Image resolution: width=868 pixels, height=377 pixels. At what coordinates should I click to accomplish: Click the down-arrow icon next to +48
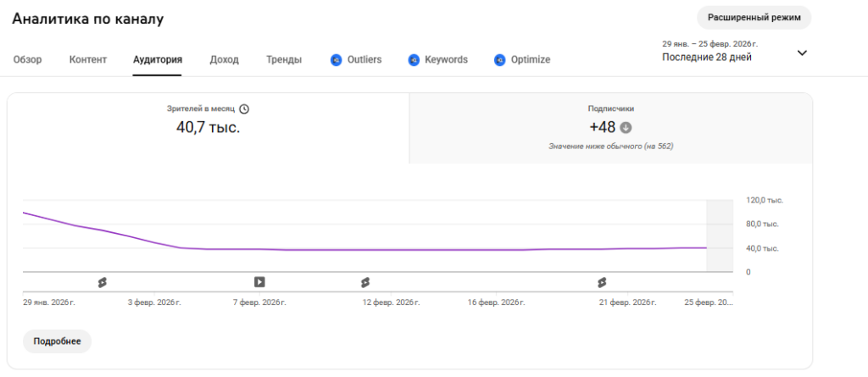coord(626,128)
